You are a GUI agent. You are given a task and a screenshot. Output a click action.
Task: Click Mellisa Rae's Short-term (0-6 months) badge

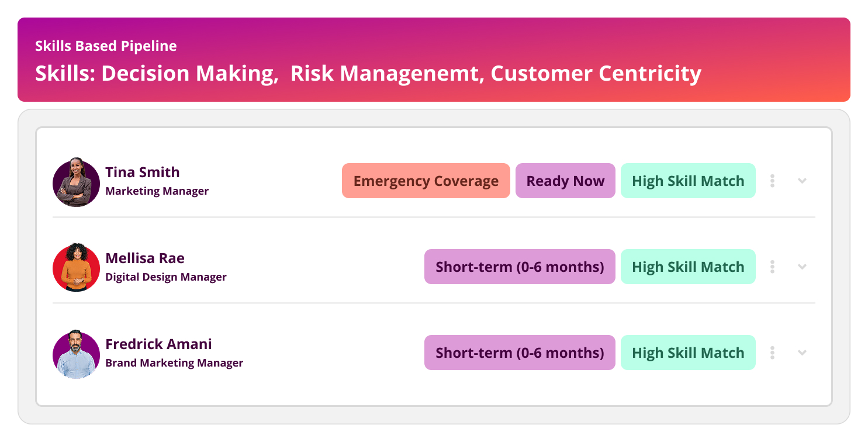520,267
